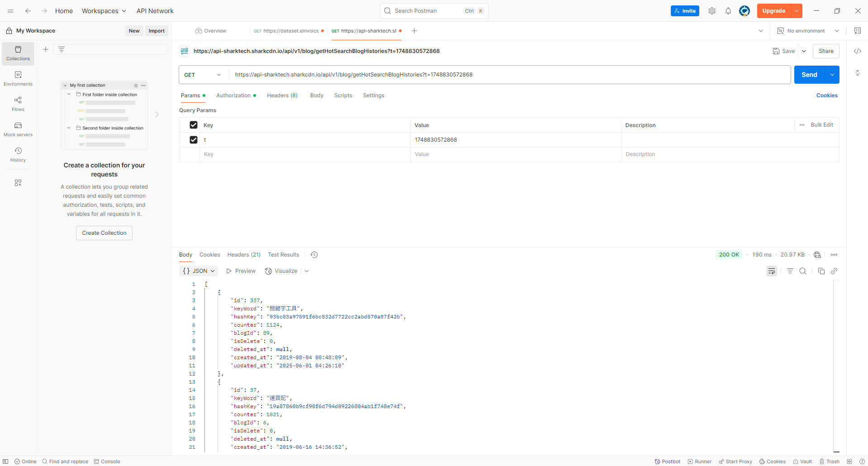This screenshot has width=868, height=466.
Task: Open the Collections sidebar panel
Action: click(18, 53)
